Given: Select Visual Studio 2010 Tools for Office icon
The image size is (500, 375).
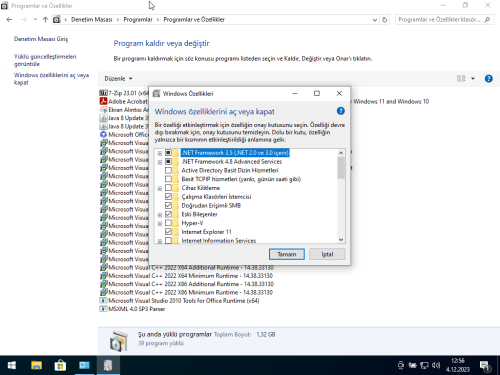Looking at the screenshot, I should pos(103,301).
